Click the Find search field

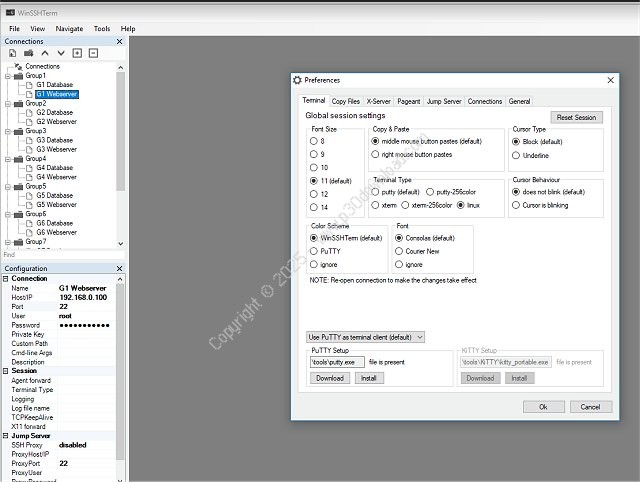(63, 255)
